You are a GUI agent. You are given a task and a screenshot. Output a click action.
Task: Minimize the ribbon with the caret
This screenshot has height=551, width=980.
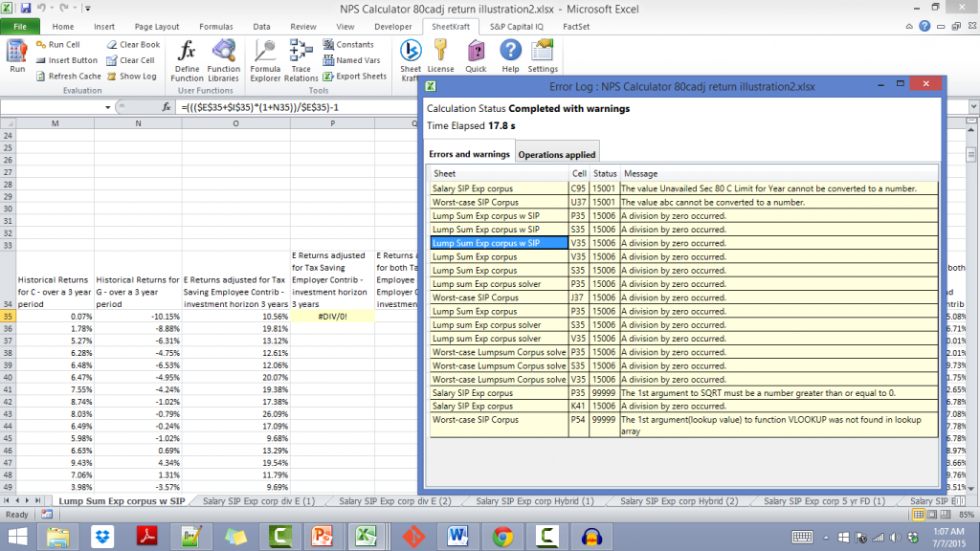pos(909,26)
